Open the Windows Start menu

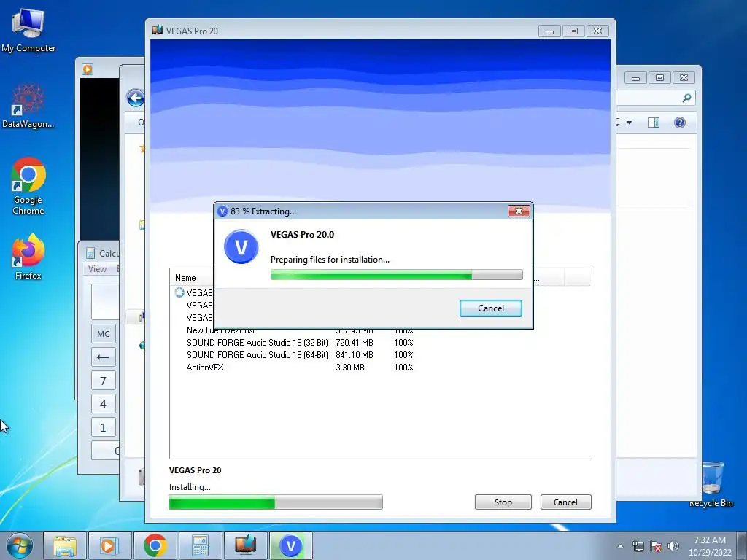click(x=20, y=545)
